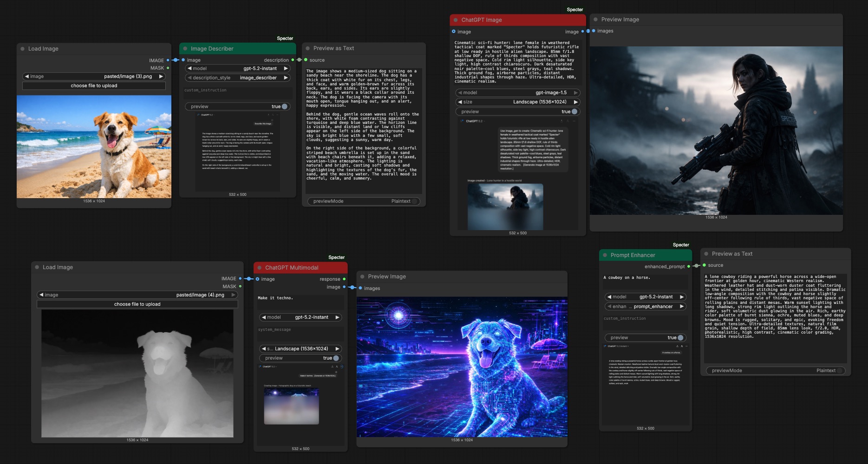Click the Cinematic sci-fi hunter prompt text in ChatGPT Image
The width and height of the screenshot is (868, 464).
tap(517, 62)
